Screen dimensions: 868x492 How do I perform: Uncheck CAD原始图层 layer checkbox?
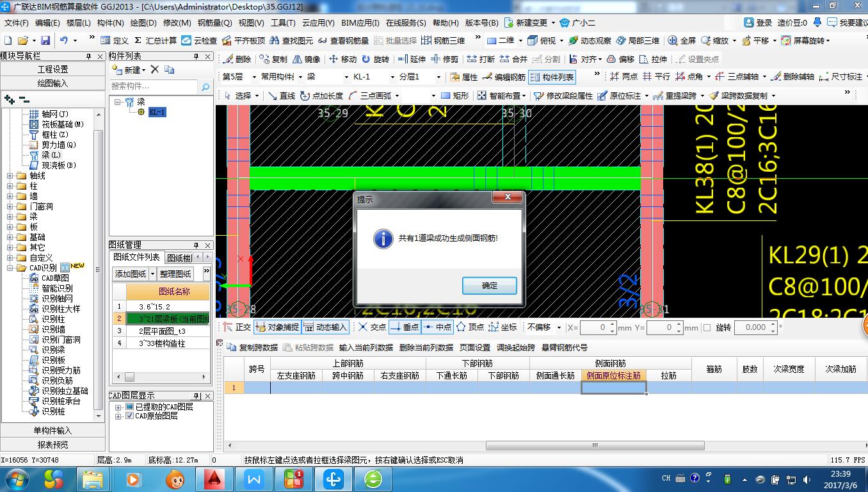[130, 416]
